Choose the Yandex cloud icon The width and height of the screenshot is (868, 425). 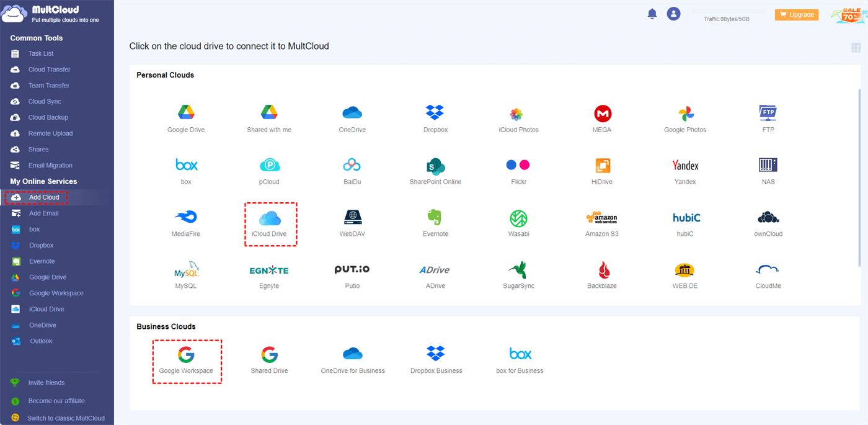pos(685,171)
